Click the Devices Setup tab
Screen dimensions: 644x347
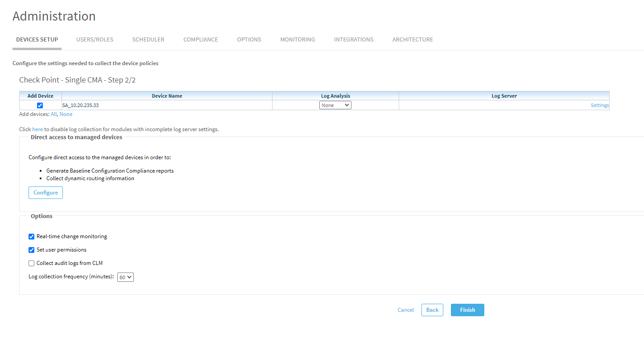coord(37,40)
